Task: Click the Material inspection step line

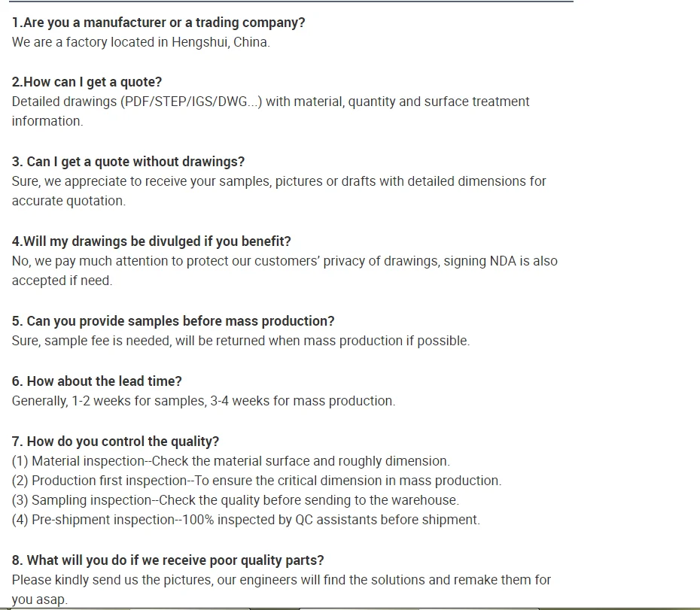Action: pyautogui.click(x=230, y=461)
